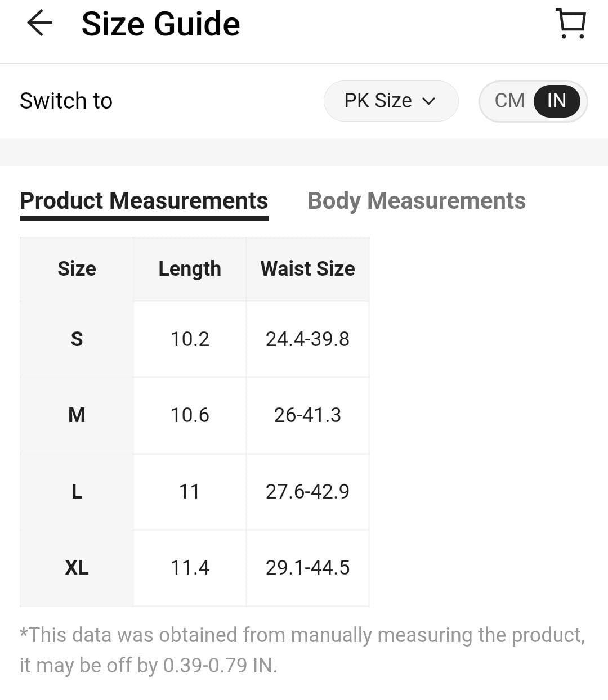Switch units to CM

pos(509,101)
